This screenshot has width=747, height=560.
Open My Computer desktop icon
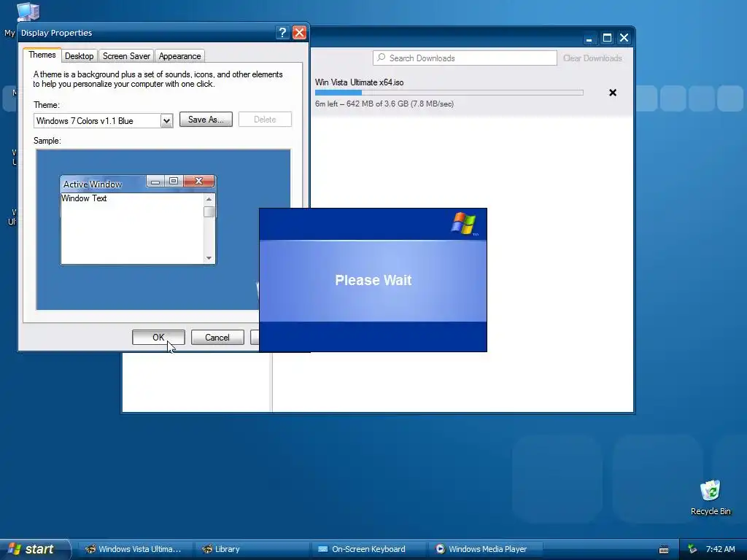pyautogui.click(x=28, y=12)
